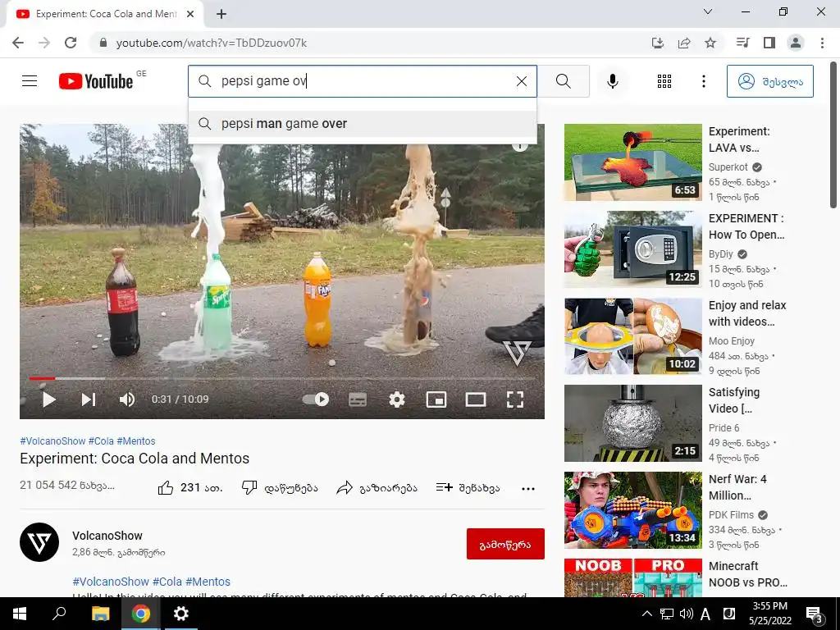Open the YouTube guide hamburger menu
The height and width of the screenshot is (630, 840).
point(30,81)
